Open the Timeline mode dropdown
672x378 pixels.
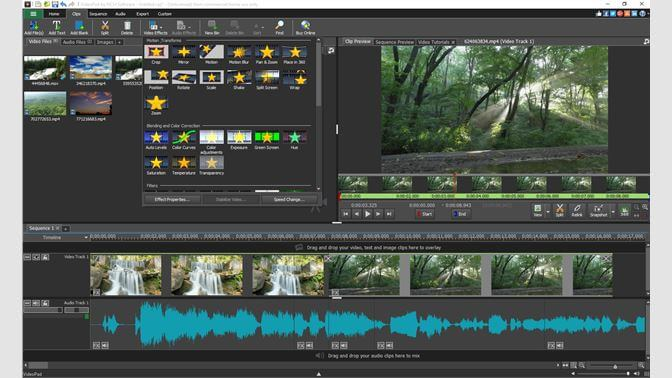(x=86, y=237)
